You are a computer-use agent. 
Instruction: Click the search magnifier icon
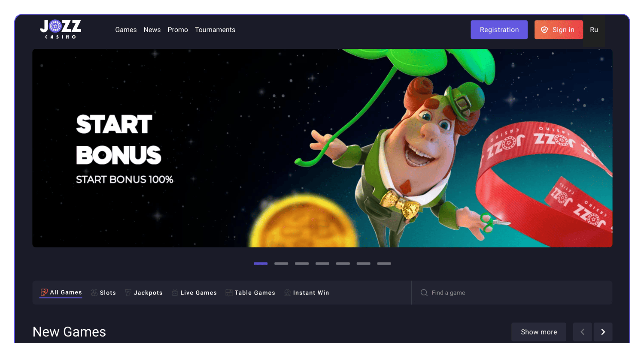424,293
